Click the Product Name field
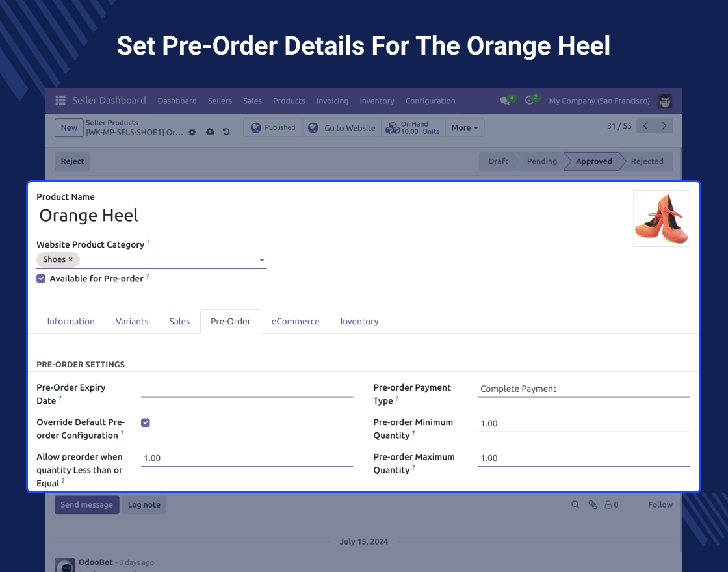Viewport: 728px width, 572px height. tap(282, 215)
